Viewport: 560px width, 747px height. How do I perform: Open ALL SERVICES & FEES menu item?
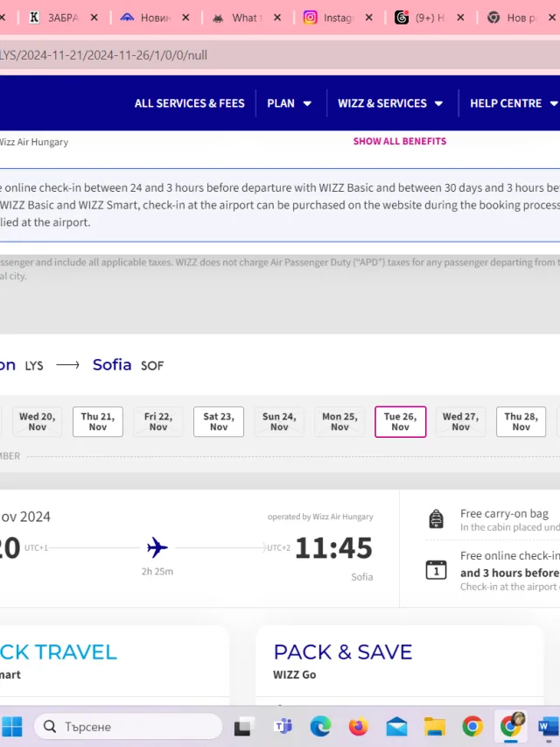[x=190, y=103]
